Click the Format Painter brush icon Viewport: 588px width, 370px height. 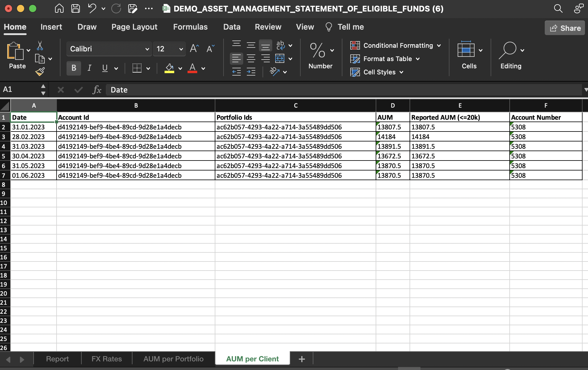click(x=40, y=72)
